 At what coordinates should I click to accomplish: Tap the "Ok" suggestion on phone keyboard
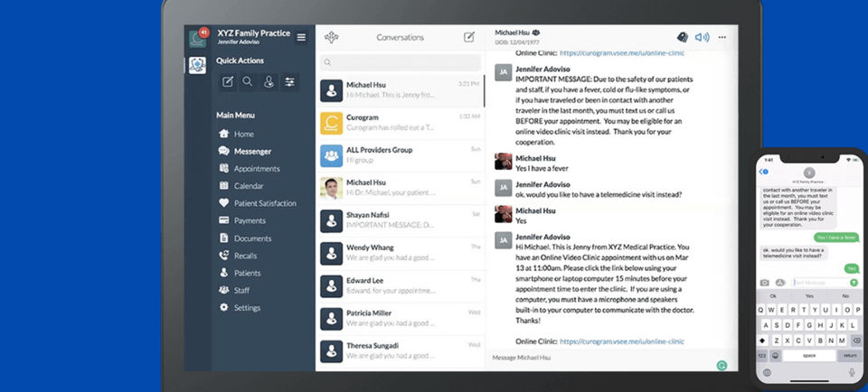pos(773,295)
